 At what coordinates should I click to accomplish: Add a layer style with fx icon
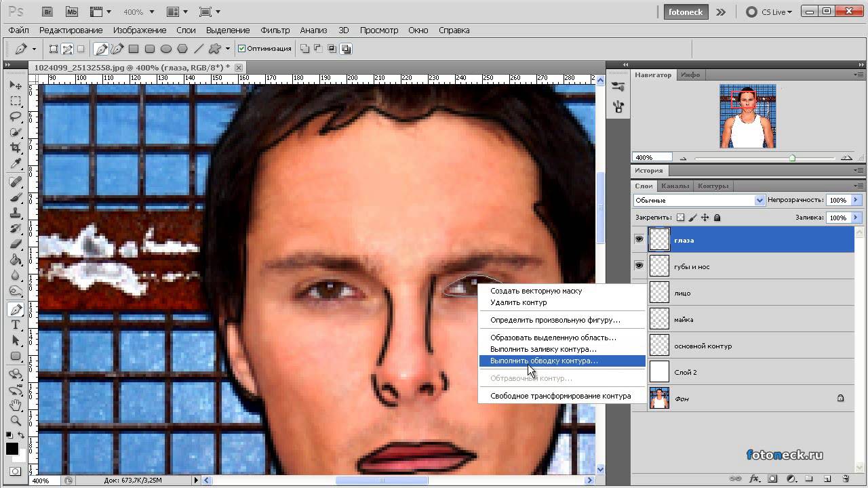[x=754, y=479]
